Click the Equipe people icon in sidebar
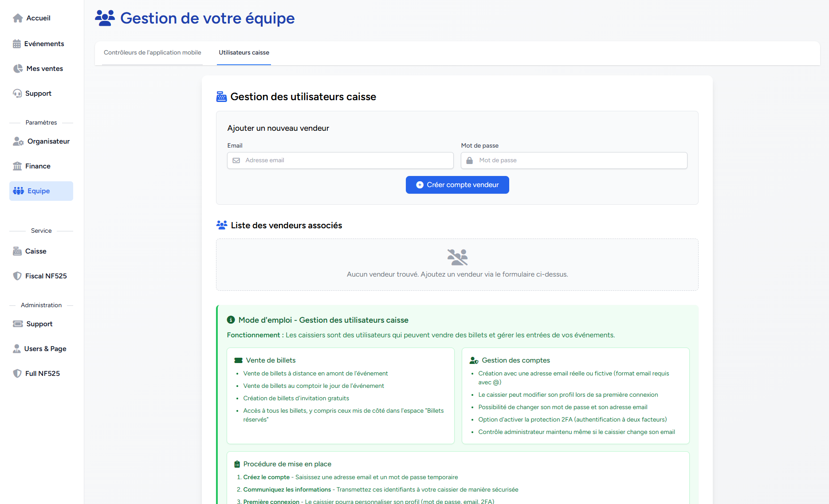 click(x=18, y=191)
